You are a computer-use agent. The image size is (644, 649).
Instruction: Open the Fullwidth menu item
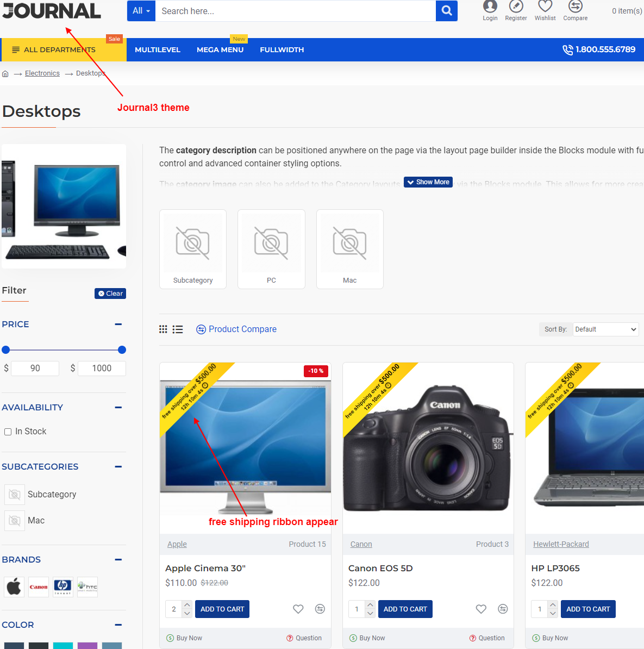(282, 49)
